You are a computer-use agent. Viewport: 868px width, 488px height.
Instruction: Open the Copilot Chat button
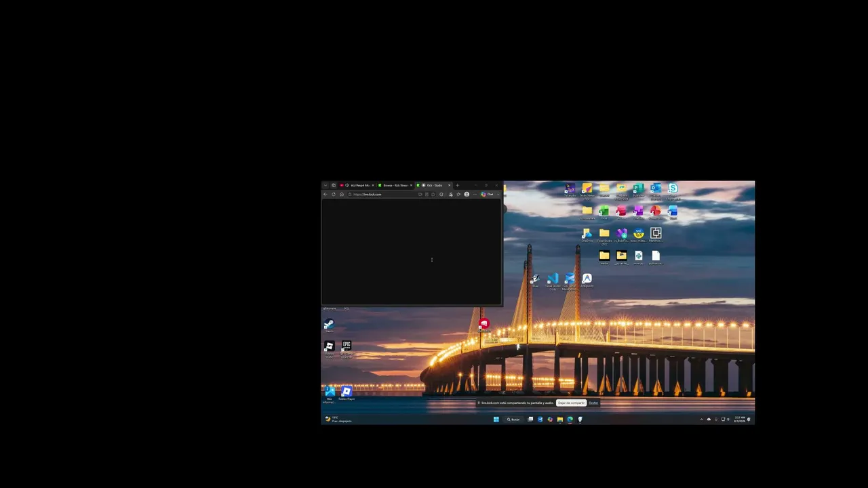[x=487, y=195]
